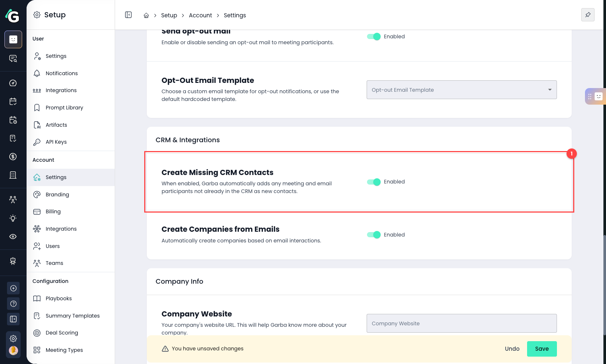This screenshot has width=606, height=364.
Task: Click the Garba G logo
Action: pos(12,15)
